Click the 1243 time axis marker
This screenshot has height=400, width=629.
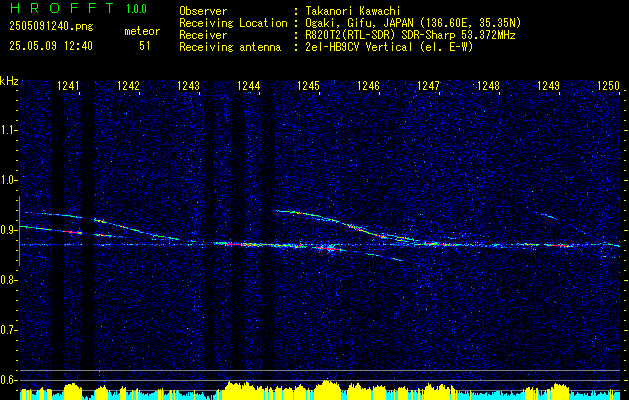189,85
